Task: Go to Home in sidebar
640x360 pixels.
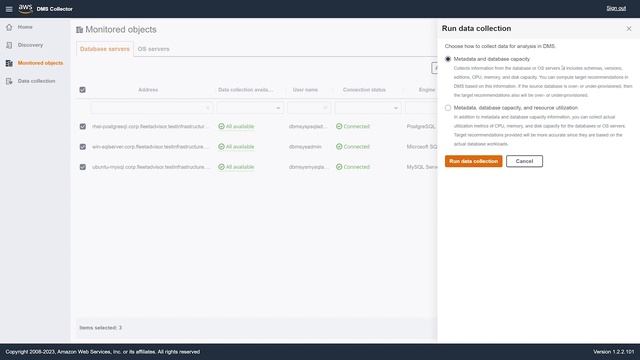Action: 25,27
